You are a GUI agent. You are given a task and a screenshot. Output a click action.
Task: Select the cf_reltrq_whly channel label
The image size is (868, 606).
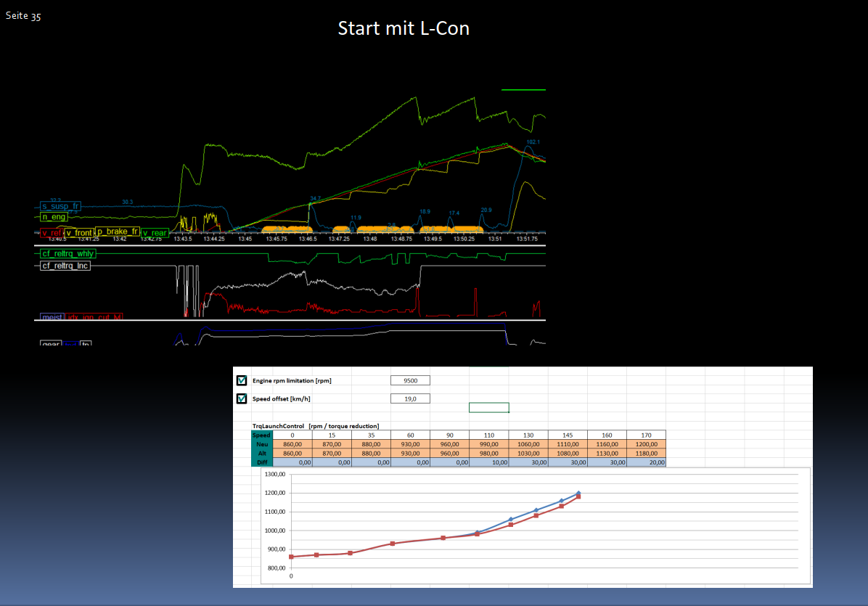pos(68,254)
